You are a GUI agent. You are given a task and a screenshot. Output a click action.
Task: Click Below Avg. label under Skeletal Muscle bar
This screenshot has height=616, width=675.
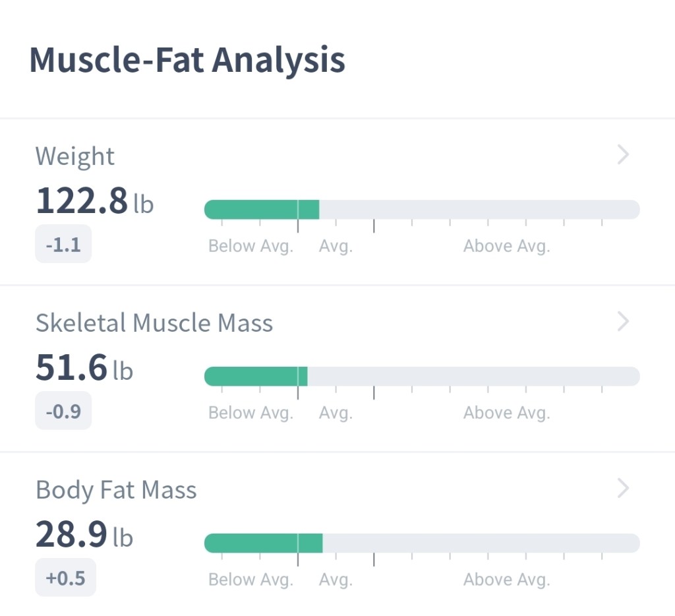[250, 413]
